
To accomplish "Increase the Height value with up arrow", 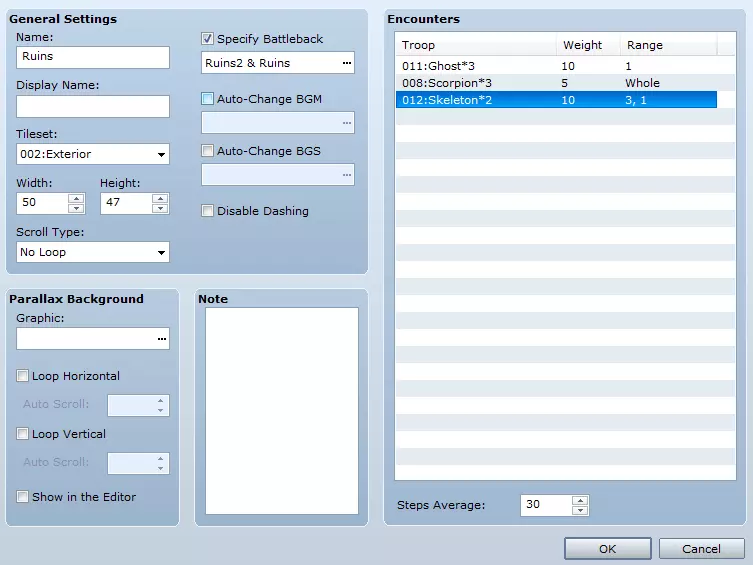I will (x=160, y=198).
